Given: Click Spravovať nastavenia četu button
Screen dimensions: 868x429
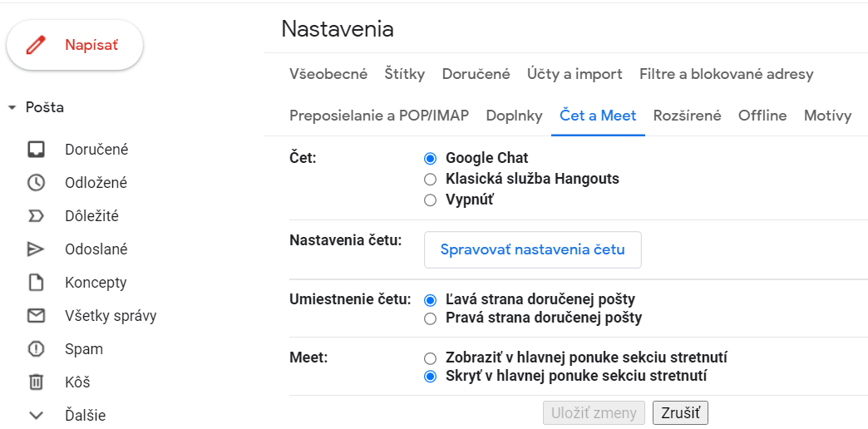Looking at the screenshot, I should pyautogui.click(x=532, y=249).
